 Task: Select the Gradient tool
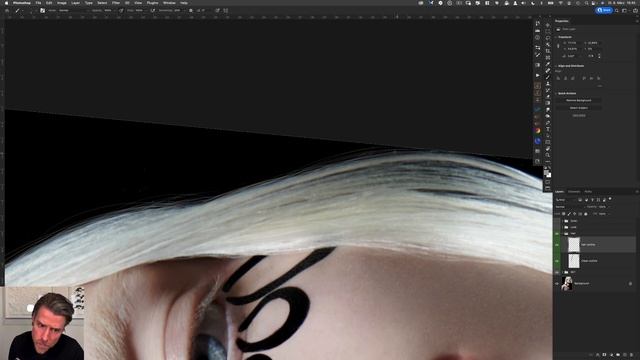[x=548, y=102]
